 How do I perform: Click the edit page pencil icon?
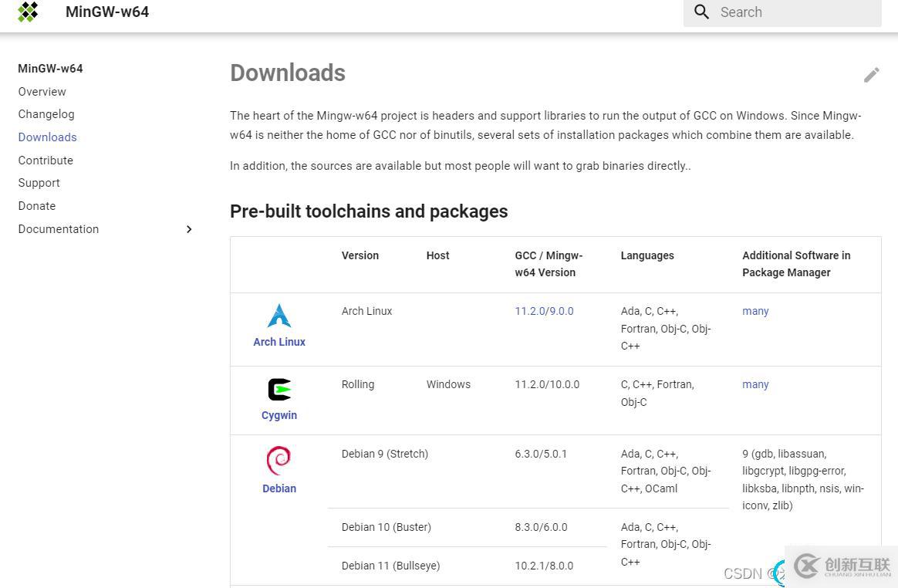pos(871,75)
